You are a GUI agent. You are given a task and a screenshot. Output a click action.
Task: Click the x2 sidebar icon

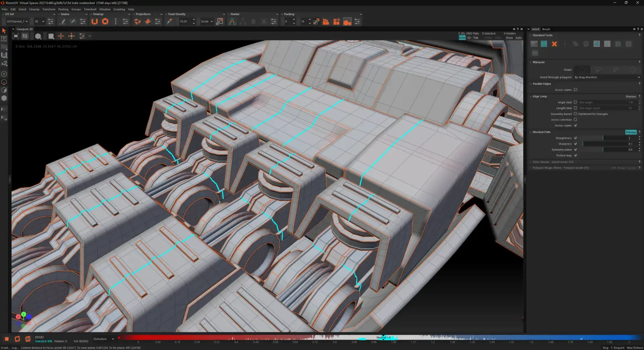pos(4,63)
